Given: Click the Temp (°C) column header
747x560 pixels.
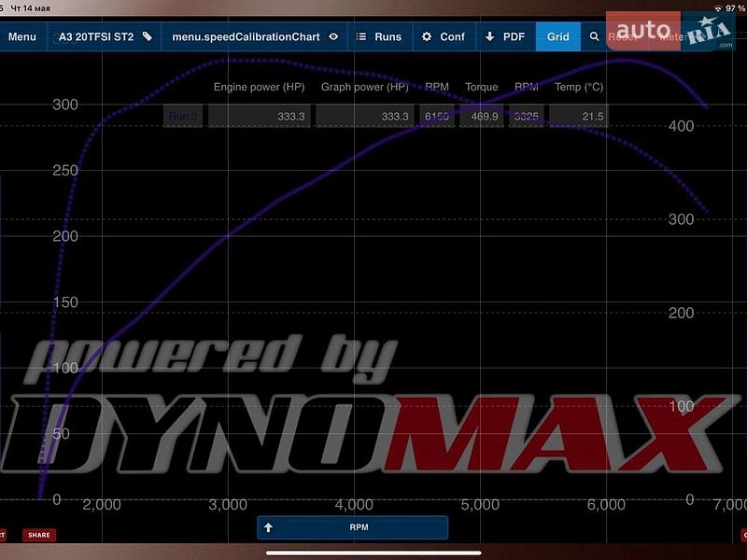Looking at the screenshot, I should [579, 87].
